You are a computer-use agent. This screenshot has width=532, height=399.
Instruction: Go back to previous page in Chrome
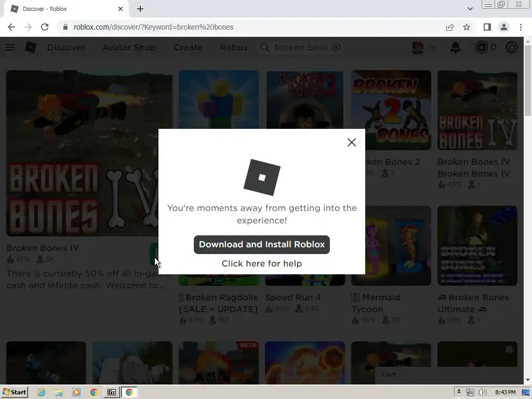(11, 27)
